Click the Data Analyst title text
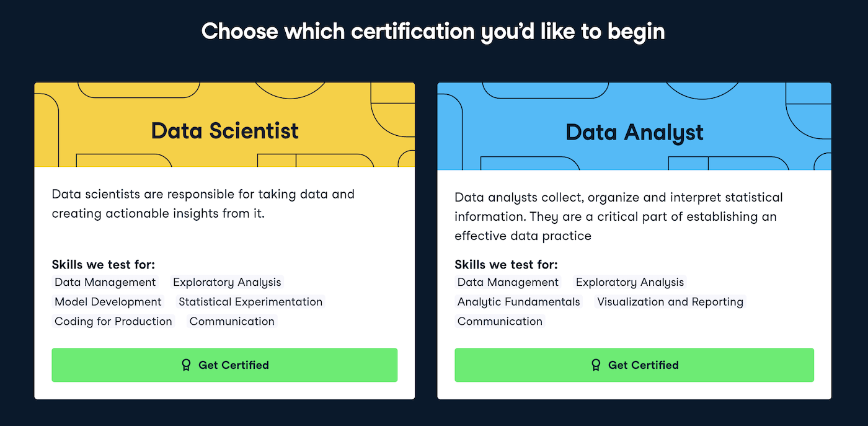The image size is (868, 426). pyautogui.click(x=635, y=132)
